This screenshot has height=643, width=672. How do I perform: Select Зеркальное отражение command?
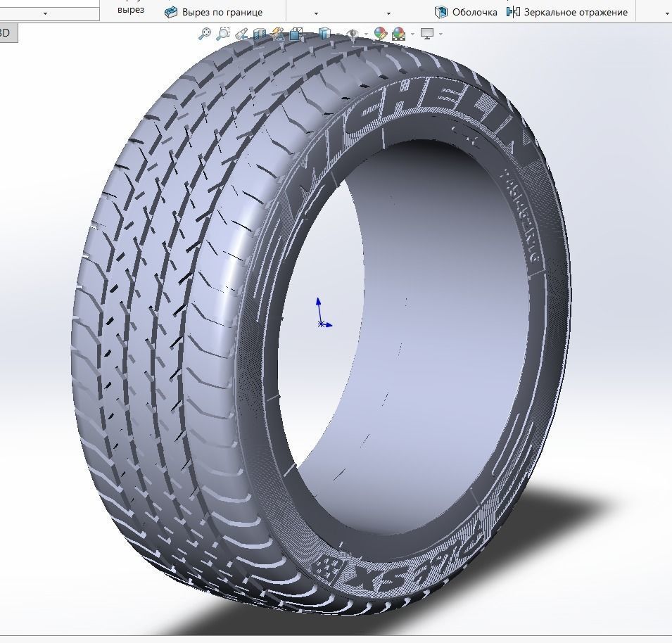(576, 13)
